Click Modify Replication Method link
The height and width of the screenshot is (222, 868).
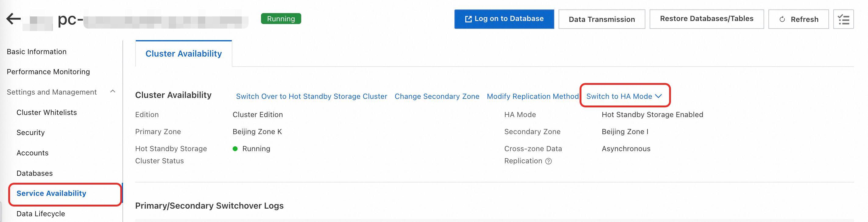click(x=532, y=96)
